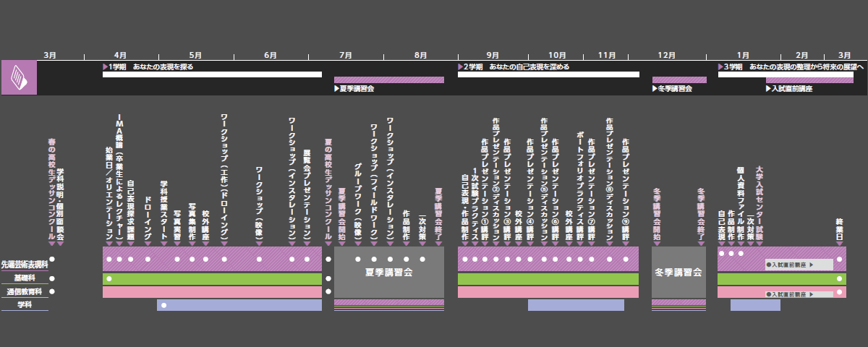This screenshot has height=347, width=868.
Task: Click ポートフォリオプラクティス講評 event label
Action: click(x=580, y=187)
